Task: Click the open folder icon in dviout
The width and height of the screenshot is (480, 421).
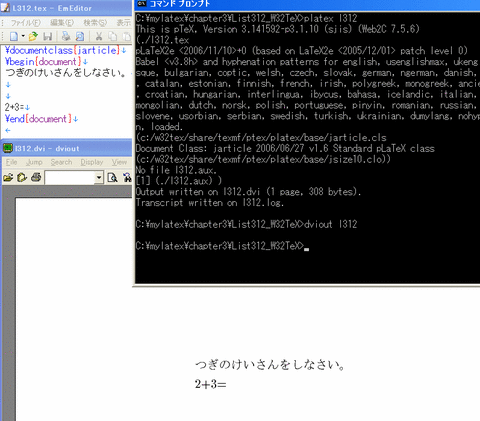Action: (x=8, y=177)
